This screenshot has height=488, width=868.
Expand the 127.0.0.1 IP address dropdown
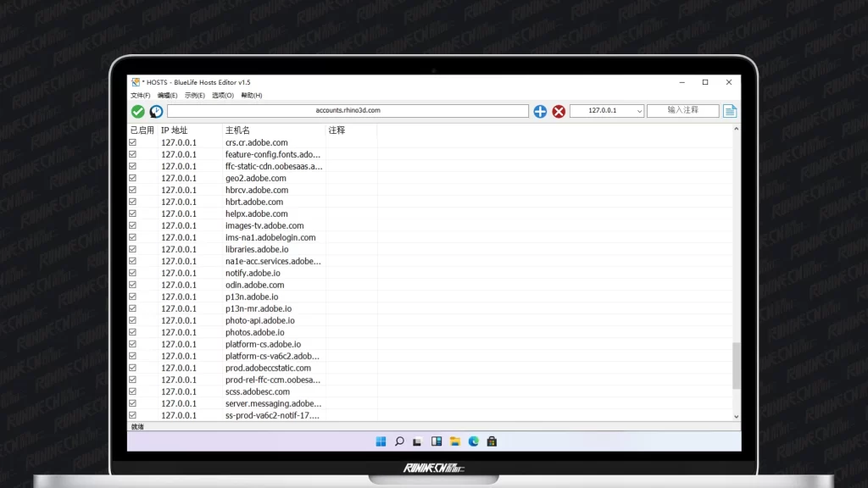[x=638, y=111]
